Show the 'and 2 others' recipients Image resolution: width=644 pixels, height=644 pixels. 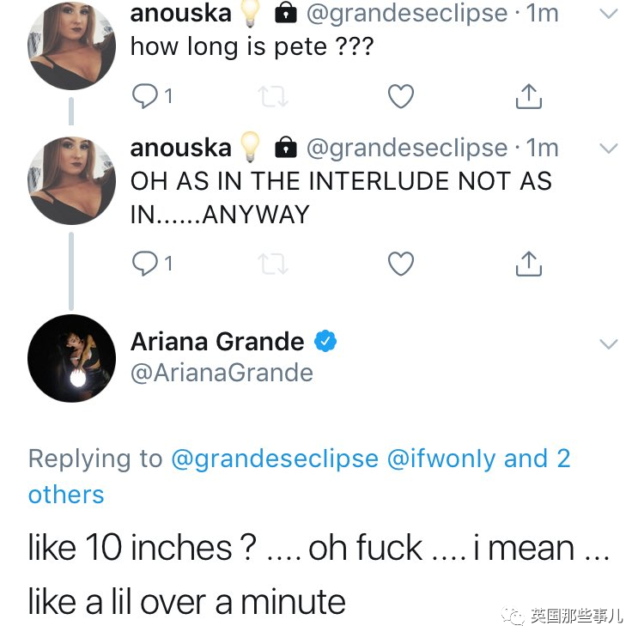299,477
